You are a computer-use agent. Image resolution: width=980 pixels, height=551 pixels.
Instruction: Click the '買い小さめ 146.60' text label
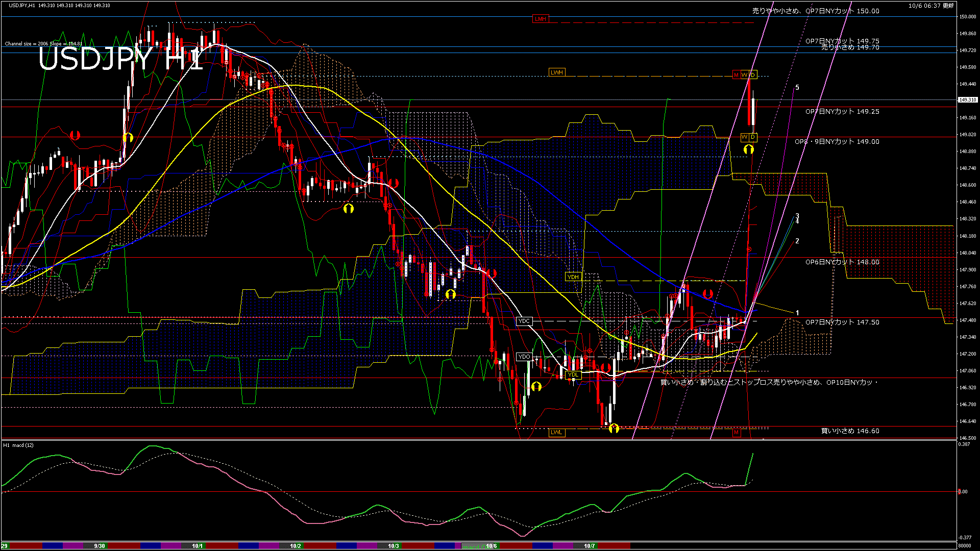(850, 431)
